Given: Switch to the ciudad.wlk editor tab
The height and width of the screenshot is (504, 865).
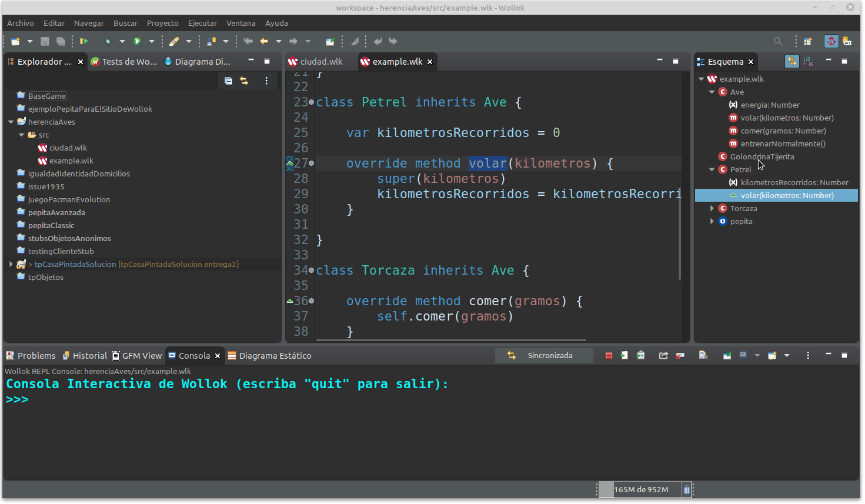Looking at the screenshot, I should pyautogui.click(x=321, y=62).
